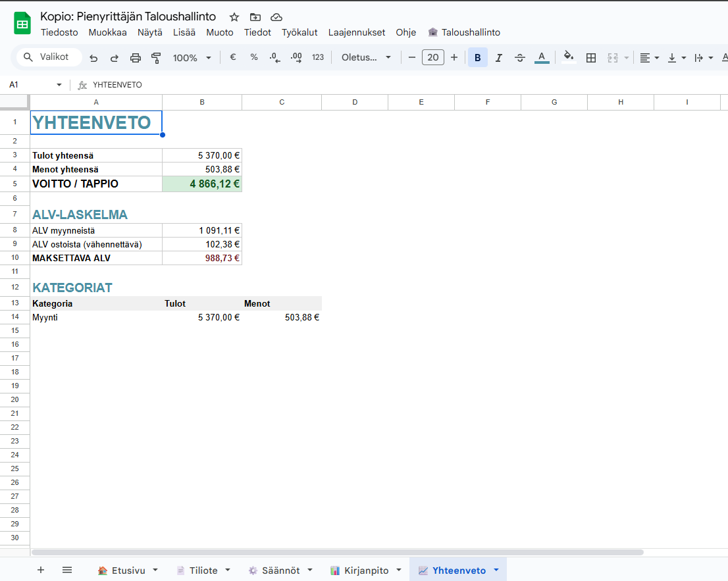Open the Yhteenveto tab dropdown arrow
This screenshot has height=581, width=728.
click(x=496, y=570)
